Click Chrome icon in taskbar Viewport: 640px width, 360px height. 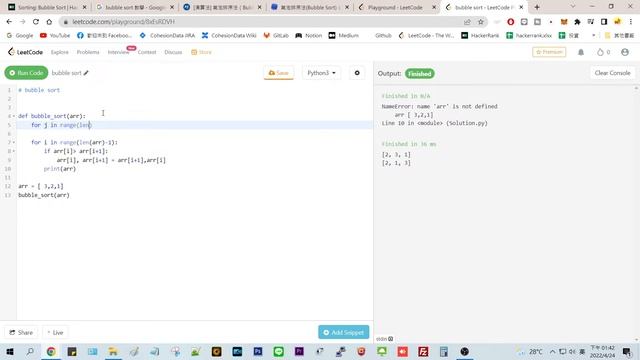click(x=51, y=351)
